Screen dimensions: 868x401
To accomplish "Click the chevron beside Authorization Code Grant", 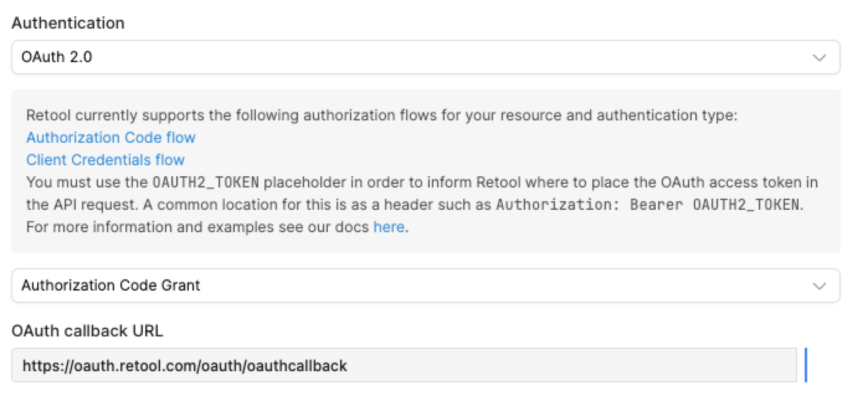I will pos(819,286).
